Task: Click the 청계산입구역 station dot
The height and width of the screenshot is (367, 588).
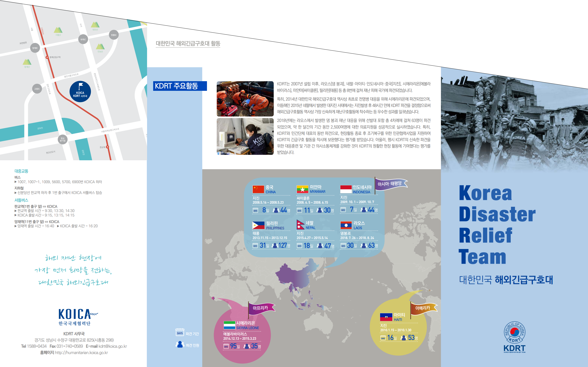Action: [x=47, y=57]
